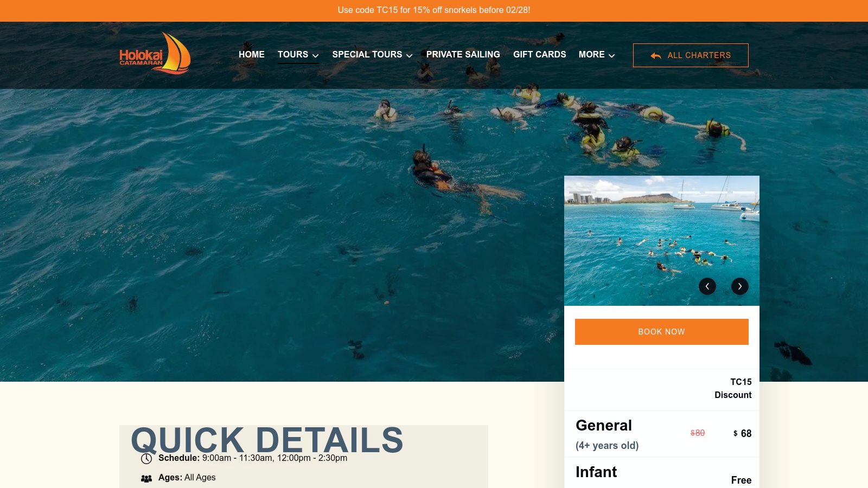This screenshot has height=488, width=868.
Task: Select Gift Cards in navigation
Action: tap(539, 54)
